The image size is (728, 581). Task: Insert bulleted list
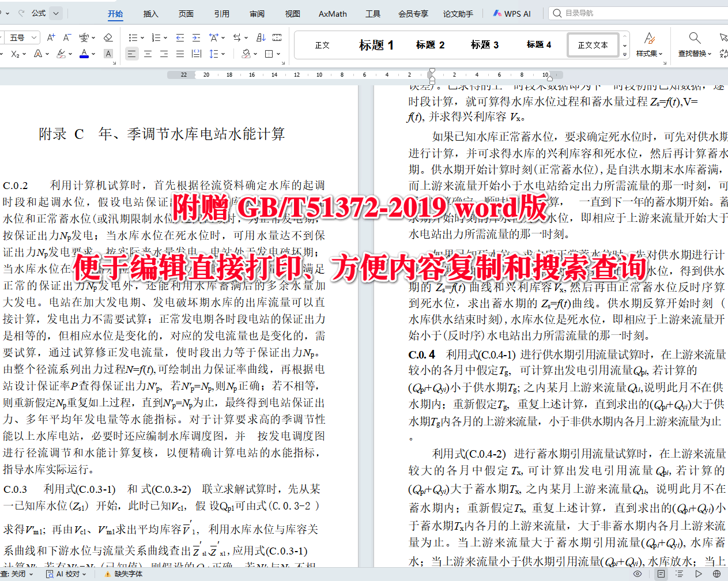tap(133, 37)
